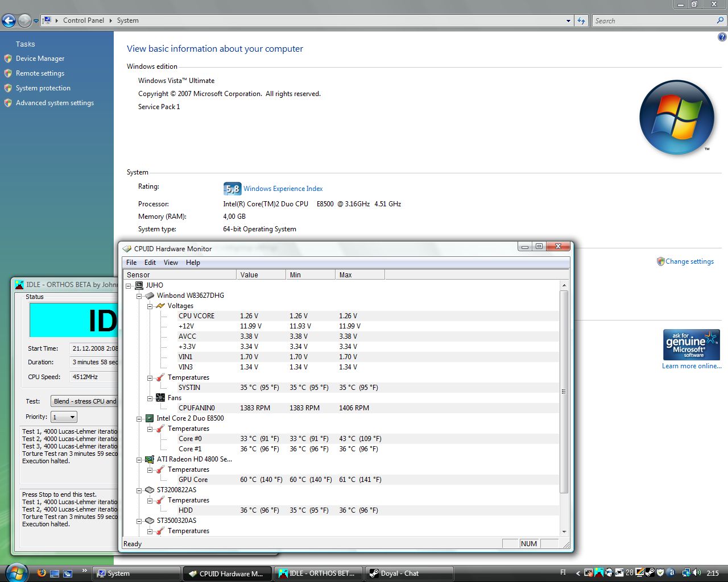Open the File menu in Hardware Monitor
The image size is (728, 582).
[131, 263]
